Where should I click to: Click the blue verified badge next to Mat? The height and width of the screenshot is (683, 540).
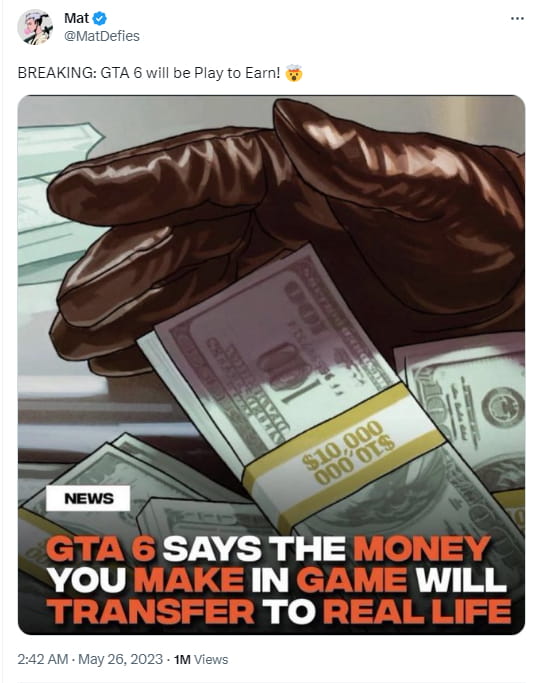[100, 19]
